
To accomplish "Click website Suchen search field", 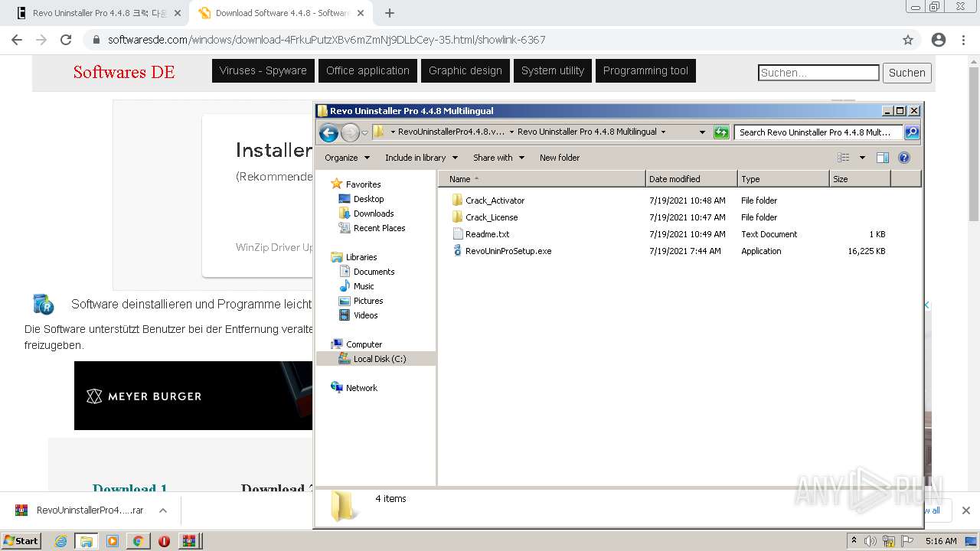I will point(818,73).
